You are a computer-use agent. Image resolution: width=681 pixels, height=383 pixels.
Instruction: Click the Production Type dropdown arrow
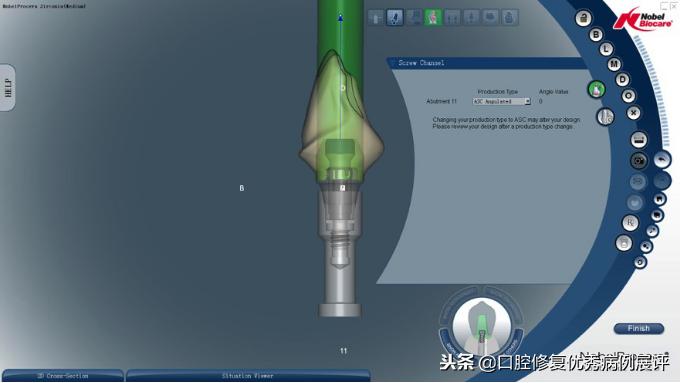pyautogui.click(x=527, y=102)
